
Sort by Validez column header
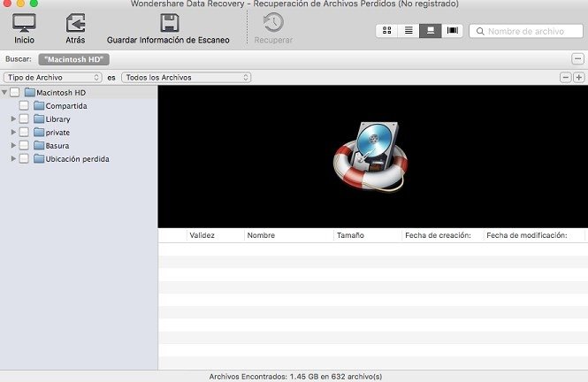216,235
